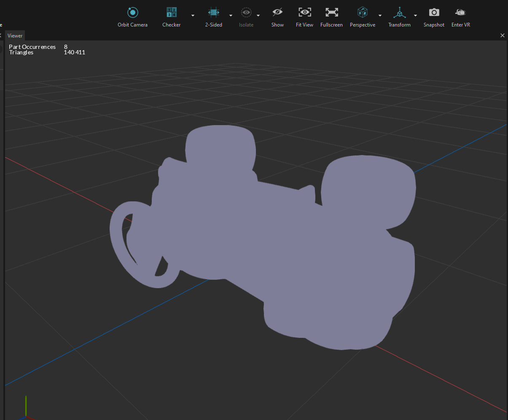Screen dimensions: 508x420
Task: Activate the Orbit Camera tool
Action: click(x=132, y=13)
